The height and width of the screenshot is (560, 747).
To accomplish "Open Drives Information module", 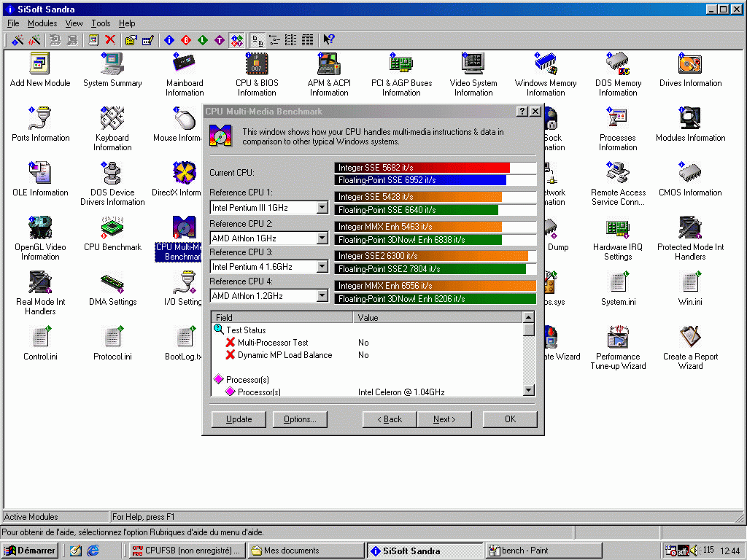I will (x=690, y=70).
